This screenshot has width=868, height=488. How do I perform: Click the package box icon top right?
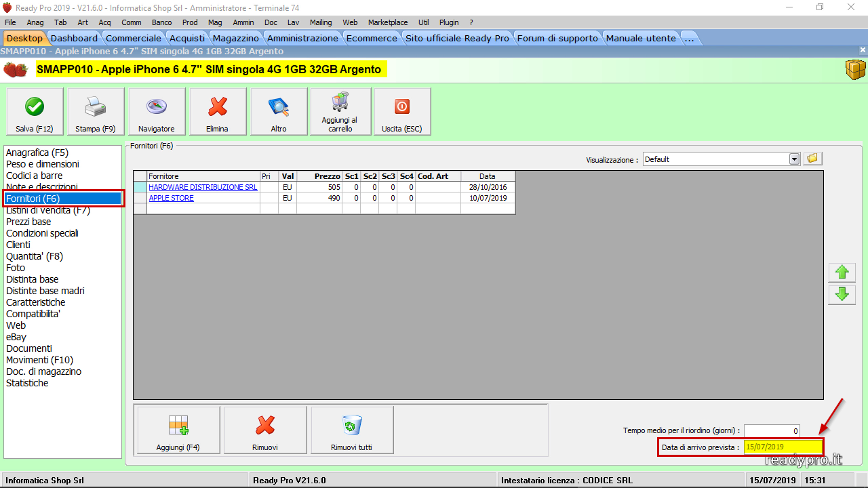855,69
